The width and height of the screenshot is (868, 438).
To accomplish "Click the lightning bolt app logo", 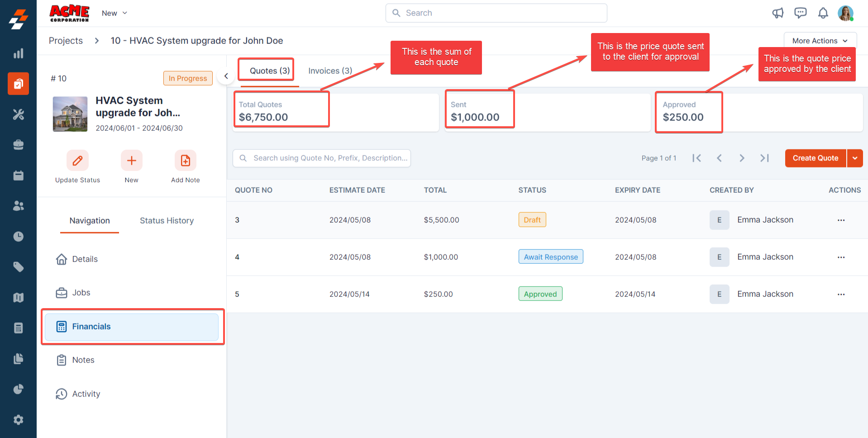I will pyautogui.click(x=18, y=20).
